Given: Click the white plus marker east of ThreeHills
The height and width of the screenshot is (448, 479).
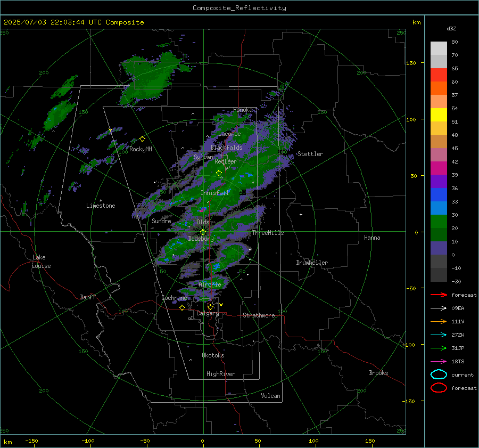Looking at the screenshot, I should point(301,214).
